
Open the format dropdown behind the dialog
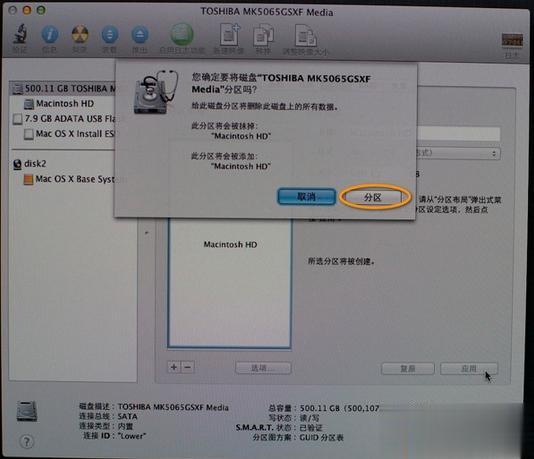coord(458,153)
